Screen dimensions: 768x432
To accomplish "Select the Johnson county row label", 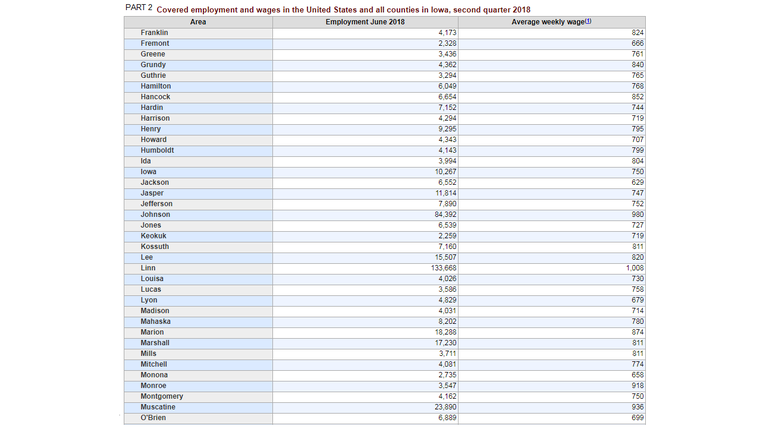I will 156,214.
